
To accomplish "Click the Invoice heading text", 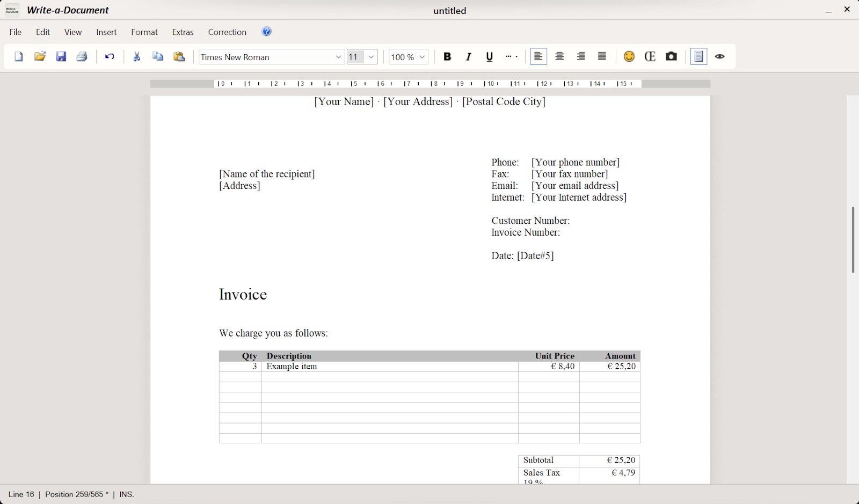I will (x=243, y=294).
